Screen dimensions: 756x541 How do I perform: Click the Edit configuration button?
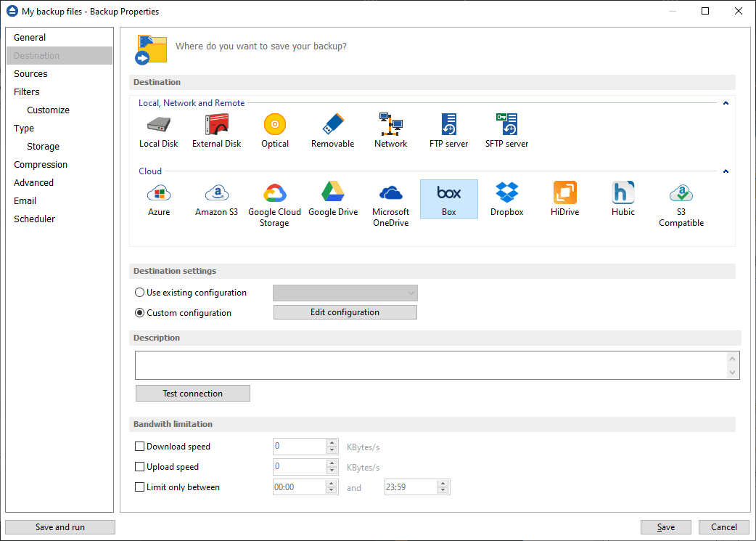tap(345, 312)
